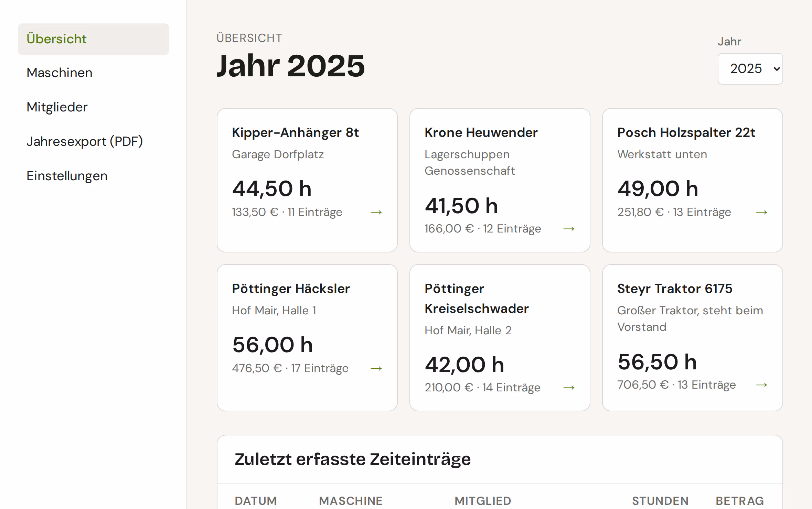The width and height of the screenshot is (812, 509).
Task: Open the Pöttinger Kreiselschwader card title
Action: [x=477, y=299]
